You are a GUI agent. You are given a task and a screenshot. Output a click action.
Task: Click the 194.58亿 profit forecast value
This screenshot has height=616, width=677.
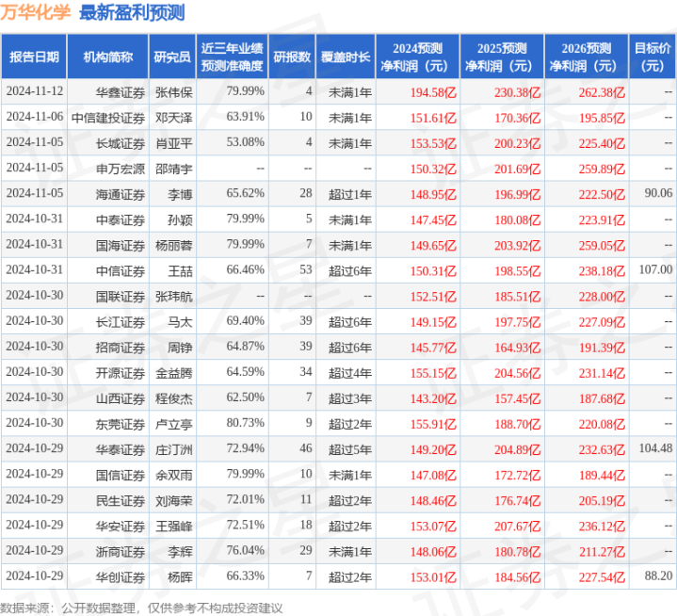point(433,92)
